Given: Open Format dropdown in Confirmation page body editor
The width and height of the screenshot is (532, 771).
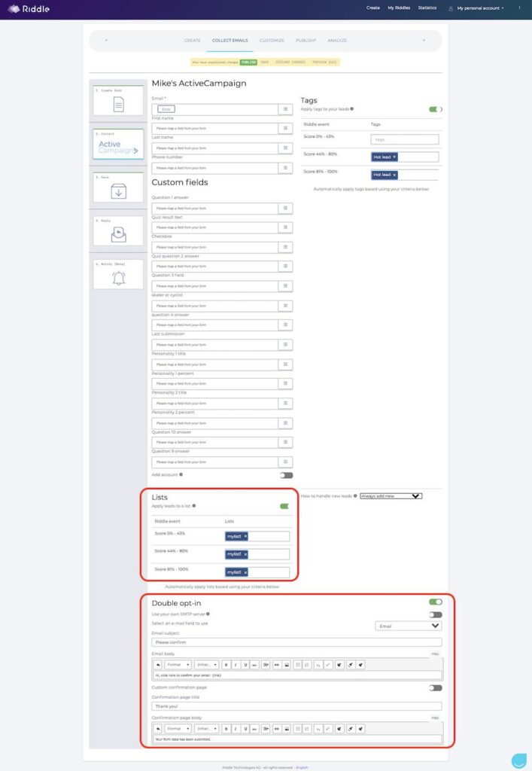Looking at the screenshot, I should (x=178, y=729).
